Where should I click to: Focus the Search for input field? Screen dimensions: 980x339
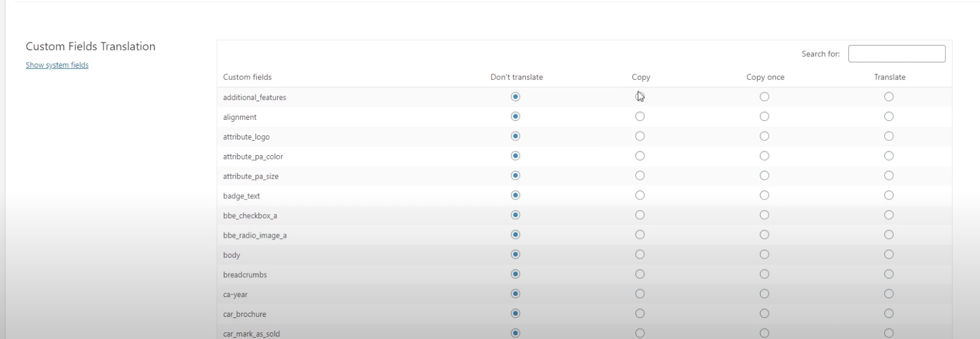coord(897,54)
